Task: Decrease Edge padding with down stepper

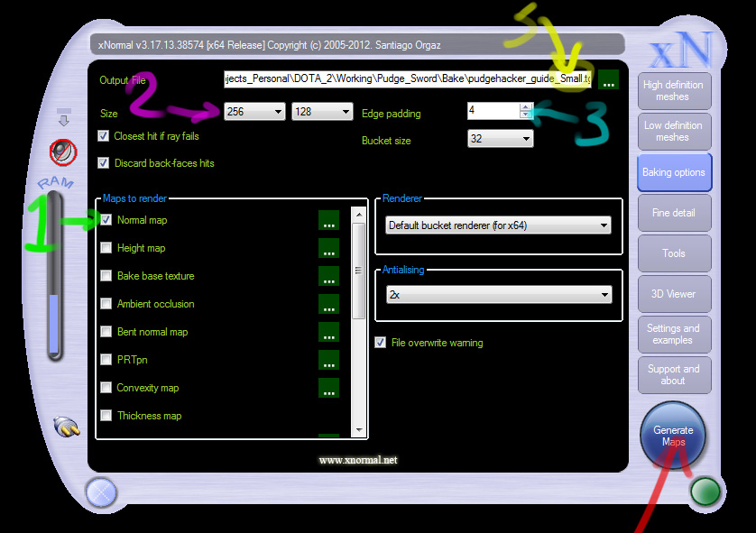Action: pos(526,115)
